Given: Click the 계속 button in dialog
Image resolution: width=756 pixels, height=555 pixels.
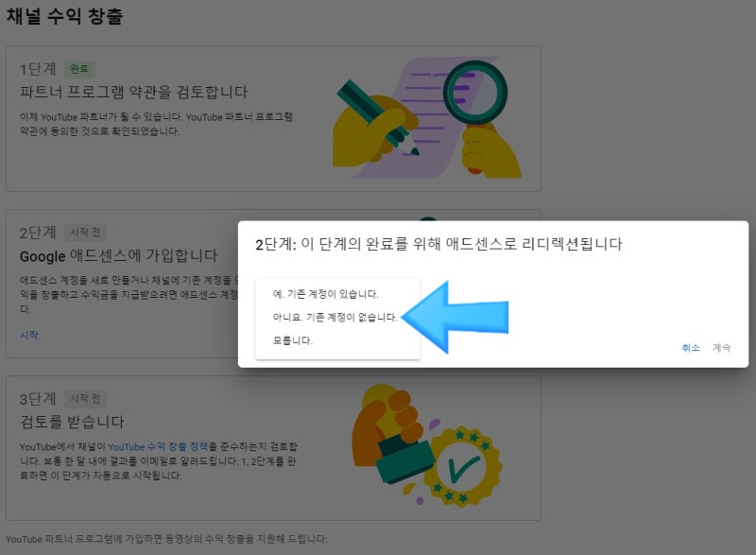Looking at the screenshot, I should 721,348.
